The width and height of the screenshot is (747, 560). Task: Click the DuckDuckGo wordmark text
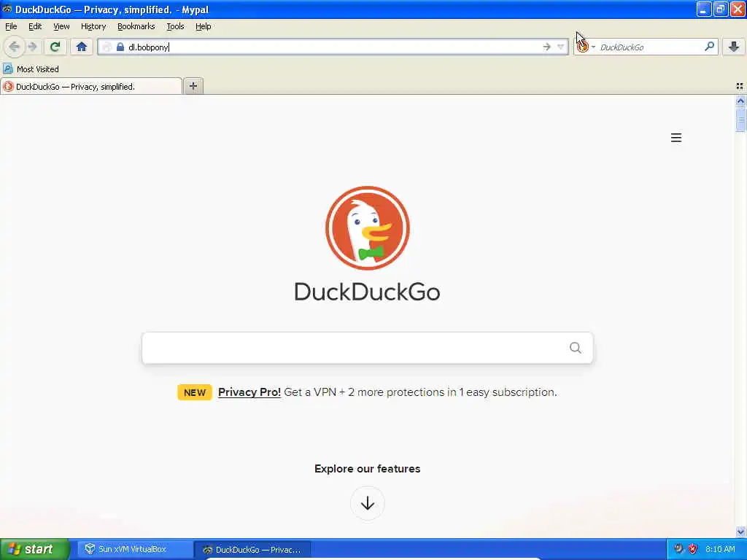(x=368, y=292)
